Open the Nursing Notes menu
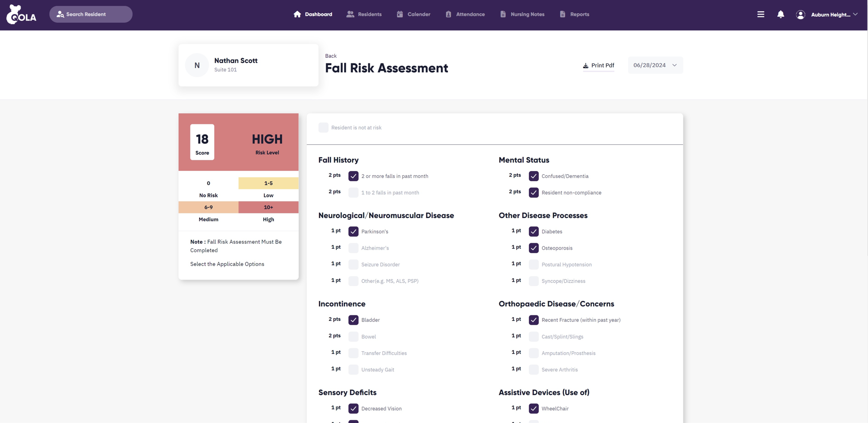868x423 pixels. point(522,14)
